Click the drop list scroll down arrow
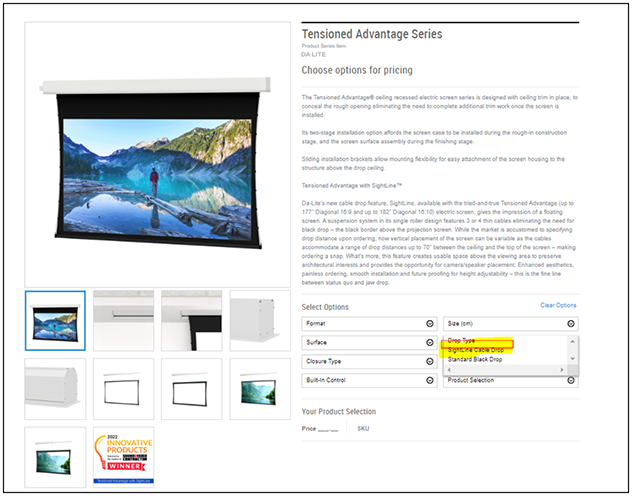Viewport: 632px width, 496px height. coord(572,359)
